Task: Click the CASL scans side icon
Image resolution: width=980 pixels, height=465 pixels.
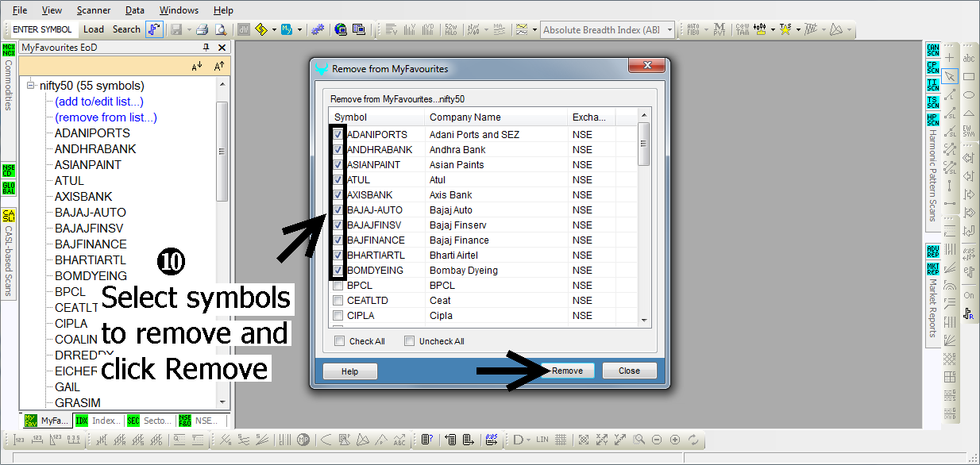Action: click(9, 216)
